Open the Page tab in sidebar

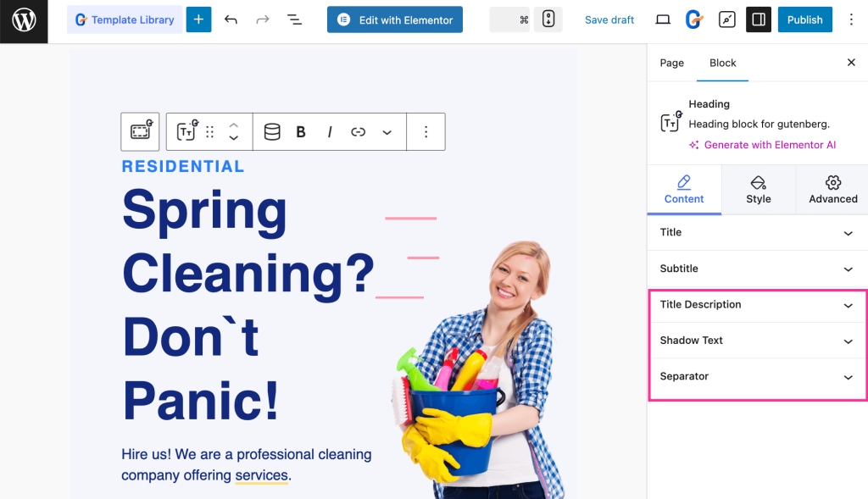click(671, 63)
